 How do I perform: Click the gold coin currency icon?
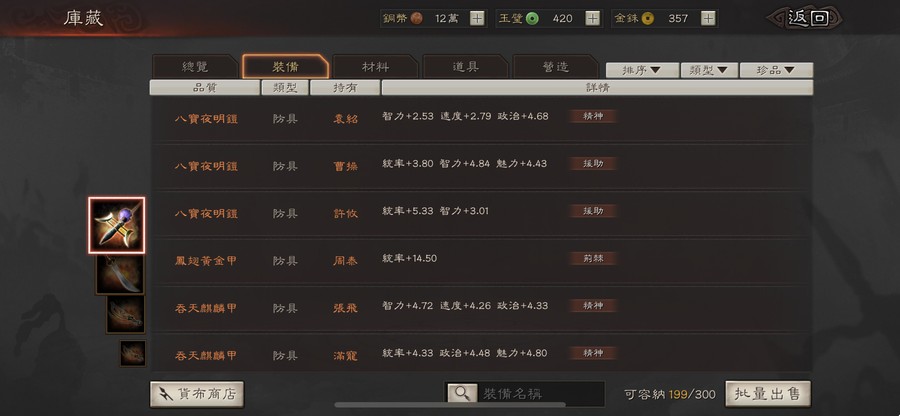tap(647, 18)
